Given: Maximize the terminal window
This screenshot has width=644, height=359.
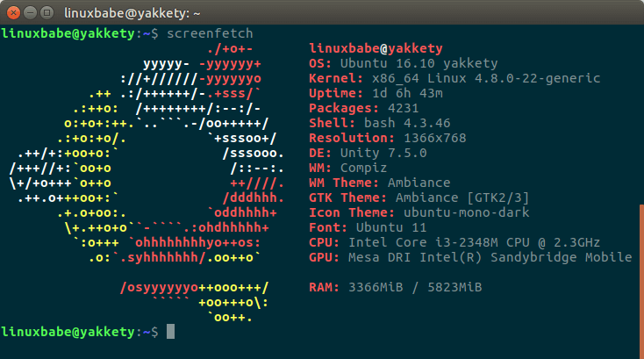Looking at the screenshot, I should (47, 12).
